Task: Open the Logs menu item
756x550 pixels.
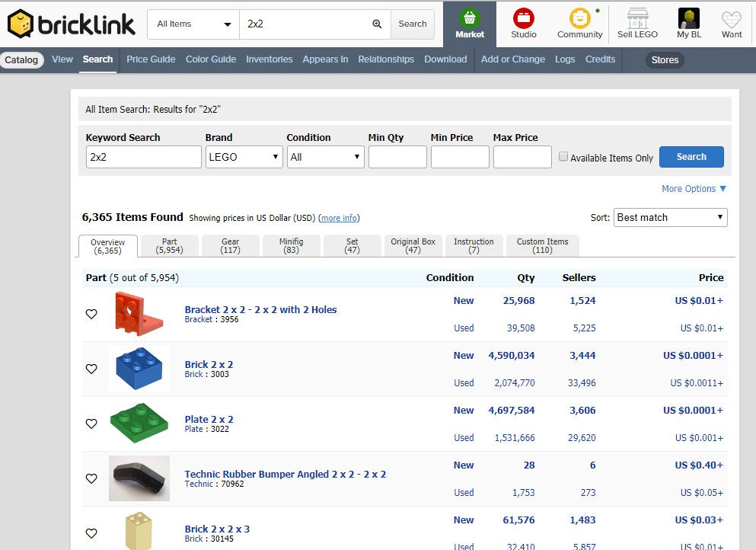Action: (x=565, y=59)
